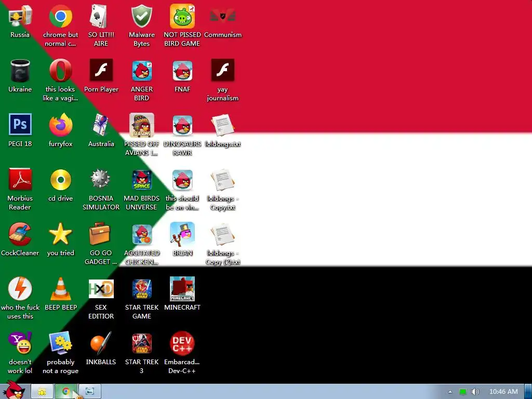The height and width of the screenshot is (399, 532).
Task: Open the 'probably not a rogue' gears icon
Action: click(60, 343)
